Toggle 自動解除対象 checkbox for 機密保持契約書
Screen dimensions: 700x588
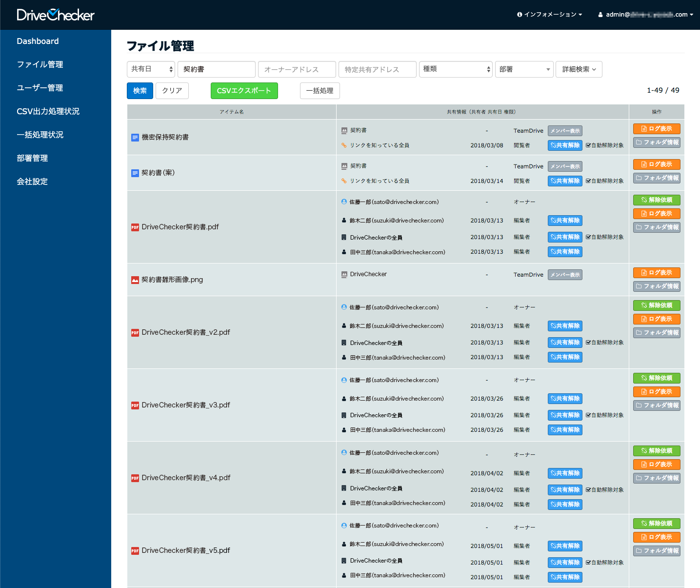(x=588, y=145)
